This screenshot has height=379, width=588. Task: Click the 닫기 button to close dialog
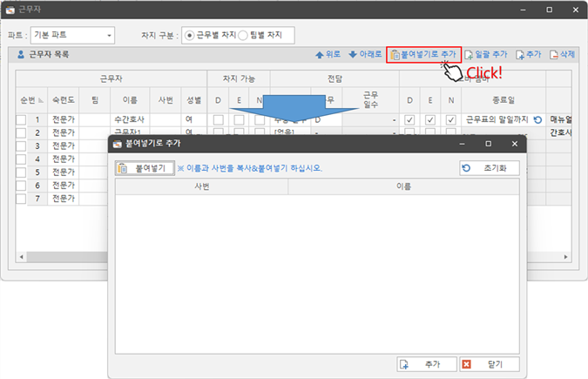(x=490, y=364)
